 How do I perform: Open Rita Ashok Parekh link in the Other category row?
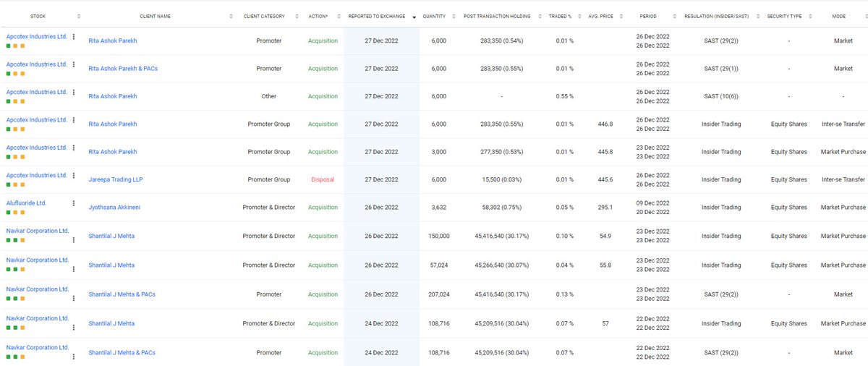click(113, 96)
